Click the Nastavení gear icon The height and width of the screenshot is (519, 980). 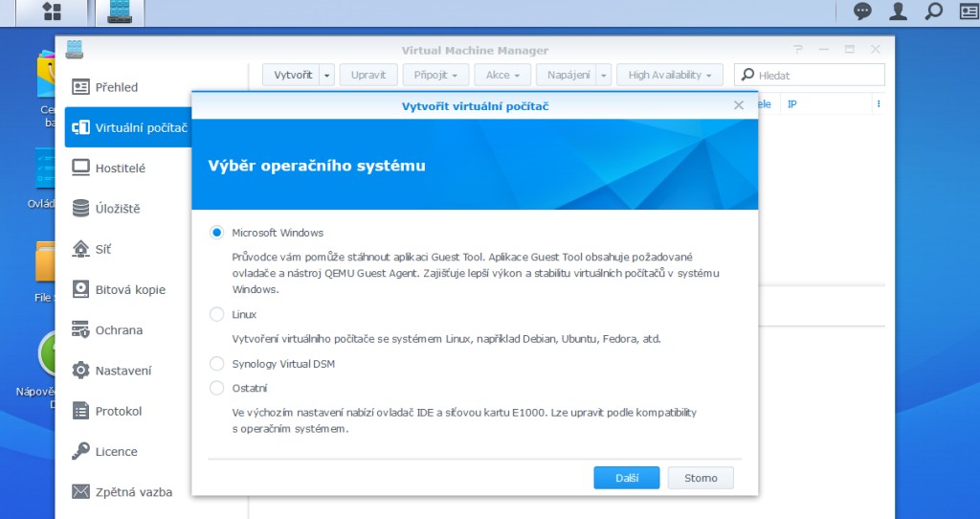(80, 371)
